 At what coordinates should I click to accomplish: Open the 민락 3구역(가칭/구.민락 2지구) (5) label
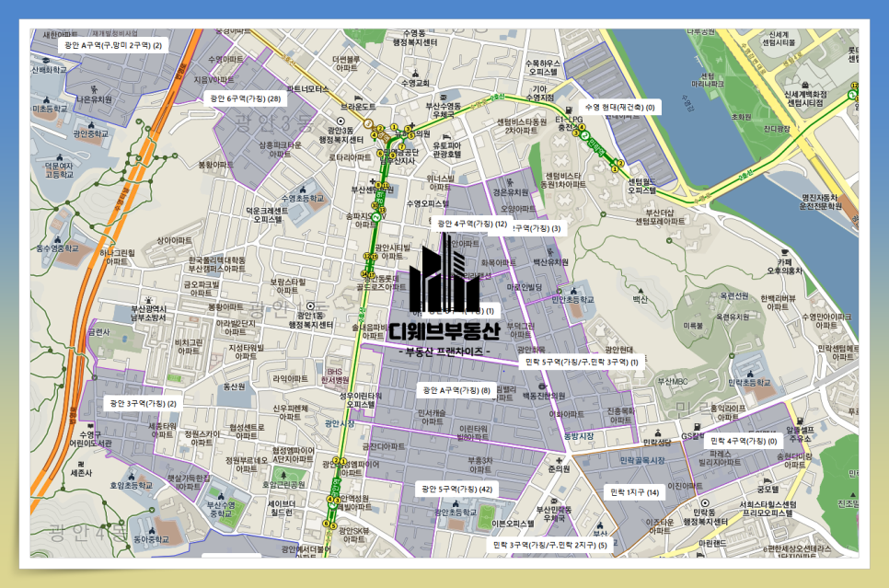tap(550, 545)
